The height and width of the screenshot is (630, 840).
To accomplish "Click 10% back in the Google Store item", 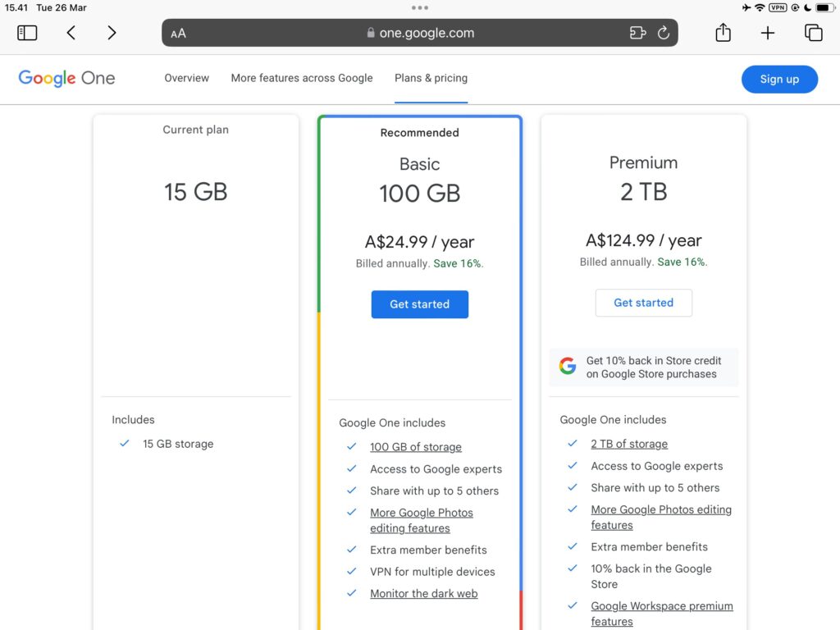I will (x=651, y=577).
